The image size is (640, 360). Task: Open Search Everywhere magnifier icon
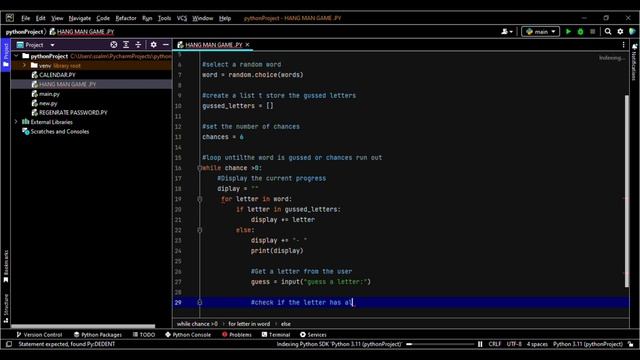click(x=608, y=31)
